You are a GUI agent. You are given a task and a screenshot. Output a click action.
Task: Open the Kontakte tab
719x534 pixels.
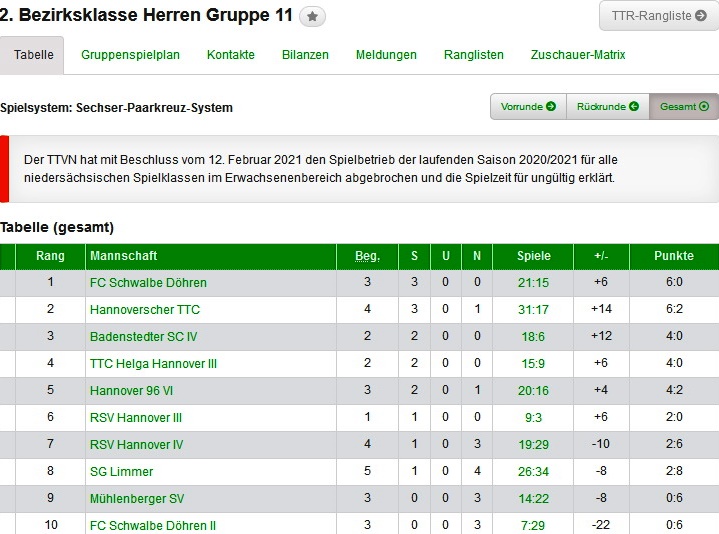click(x=231, y=55)
